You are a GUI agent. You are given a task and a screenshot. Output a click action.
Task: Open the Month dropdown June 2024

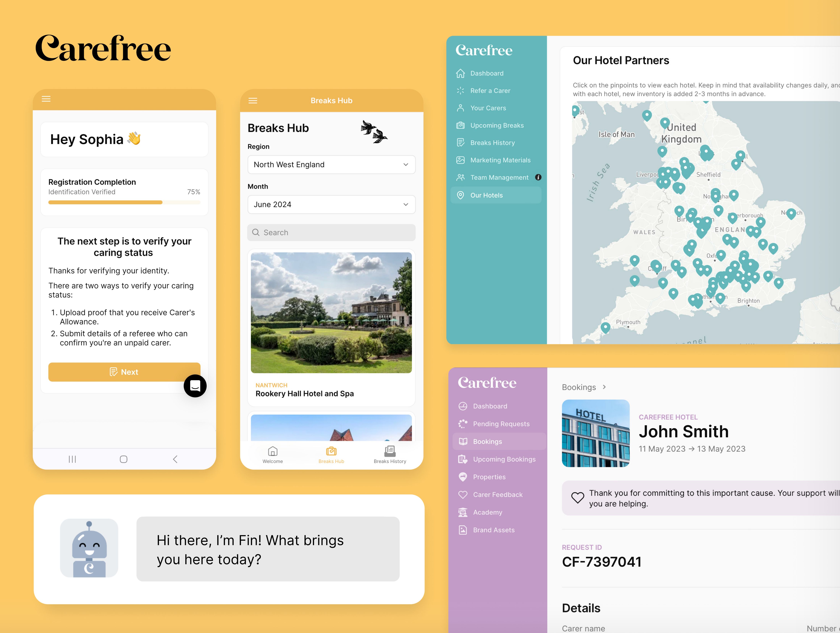point(331,204)
